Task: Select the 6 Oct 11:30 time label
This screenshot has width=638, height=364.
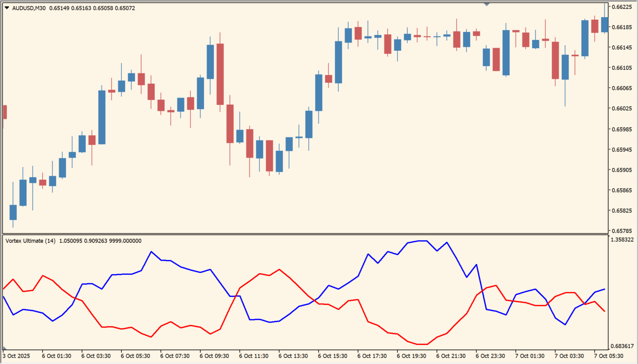Action: click(x=254, y=356)
